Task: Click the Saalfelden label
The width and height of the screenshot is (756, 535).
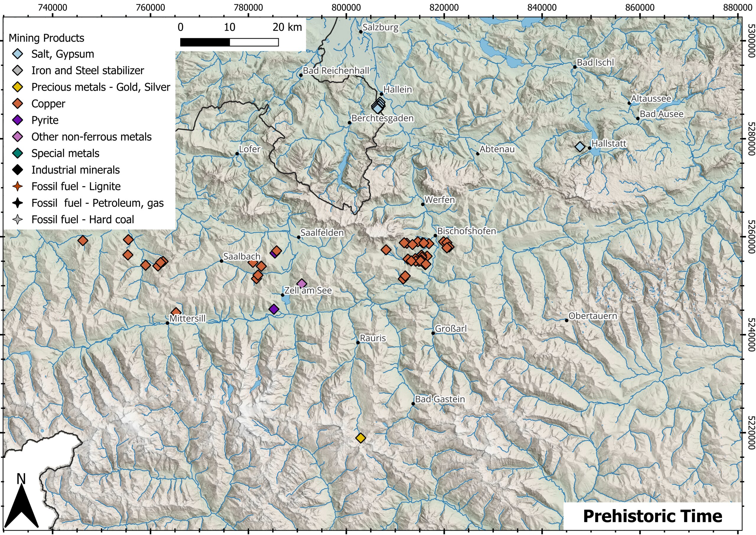Action: tap(322, 233)
